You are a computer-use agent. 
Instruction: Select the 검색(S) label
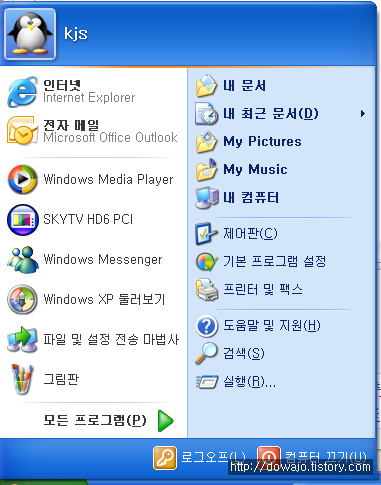(244, 354)
